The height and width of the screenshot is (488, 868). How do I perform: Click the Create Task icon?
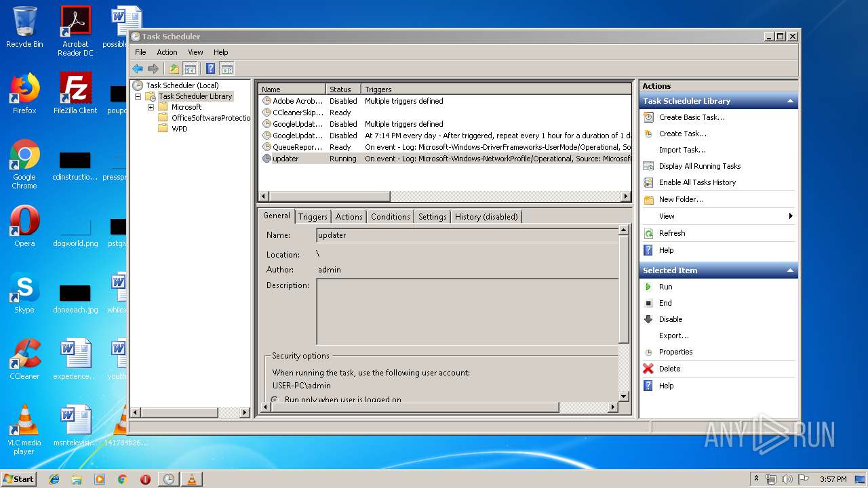tap(648, 134)
